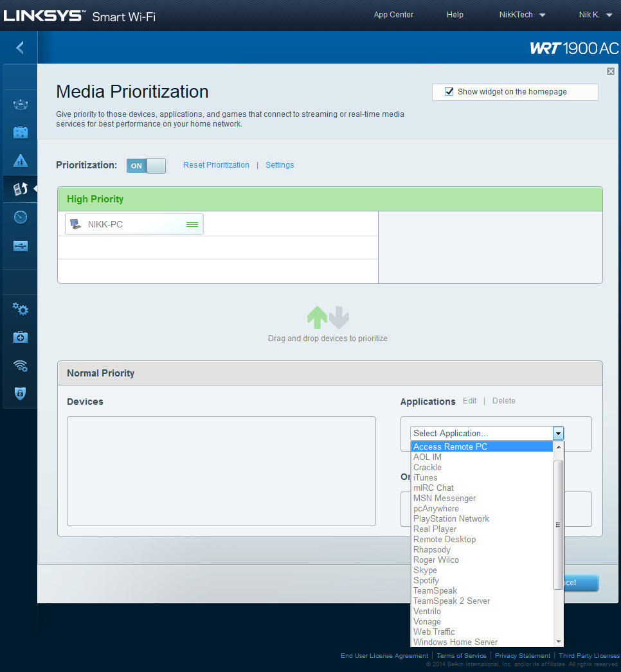Click Delete next to Applications
Screen dimensions: 621x672
(x=503, y=401)
